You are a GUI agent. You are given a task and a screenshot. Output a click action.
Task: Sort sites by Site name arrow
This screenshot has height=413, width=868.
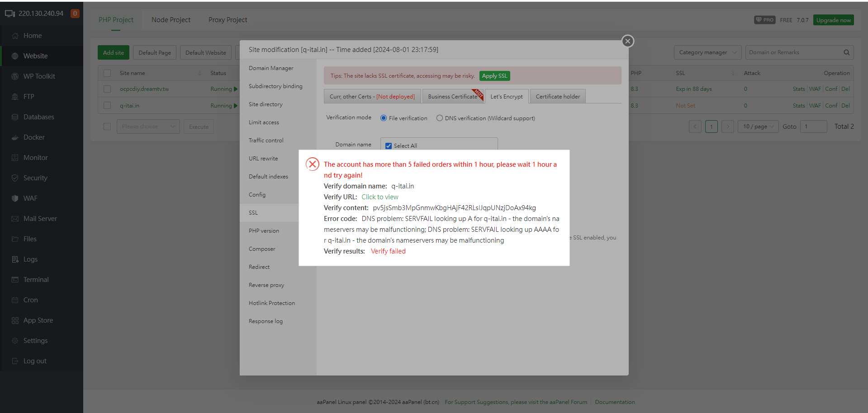(200, 73)
